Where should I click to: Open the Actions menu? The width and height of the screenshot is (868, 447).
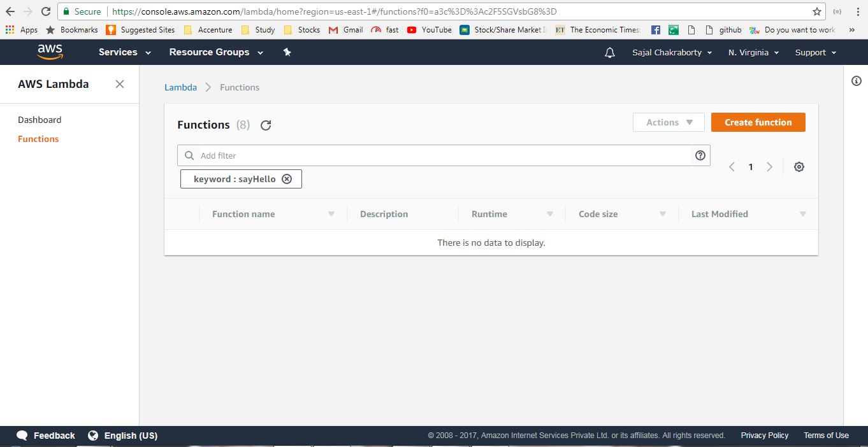(668, 122)
